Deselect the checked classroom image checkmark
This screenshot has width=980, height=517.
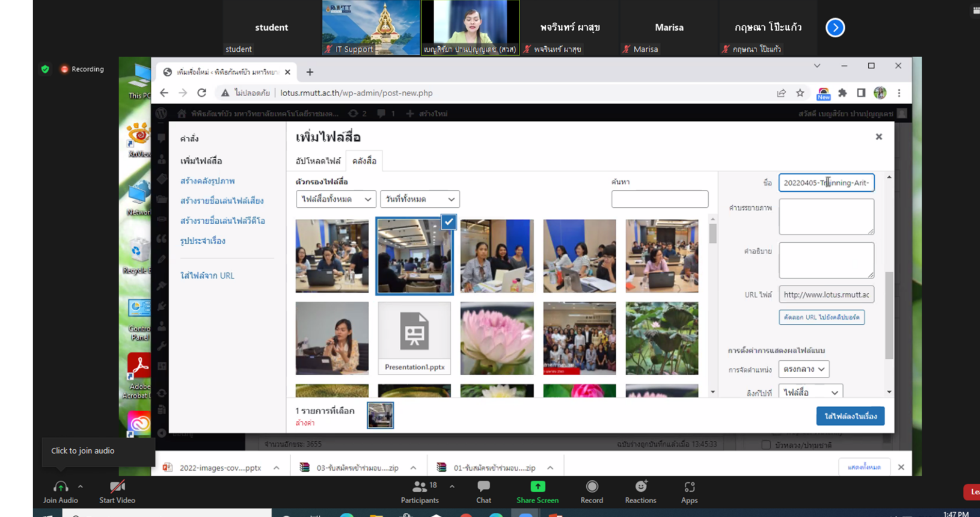coord(449,222)
